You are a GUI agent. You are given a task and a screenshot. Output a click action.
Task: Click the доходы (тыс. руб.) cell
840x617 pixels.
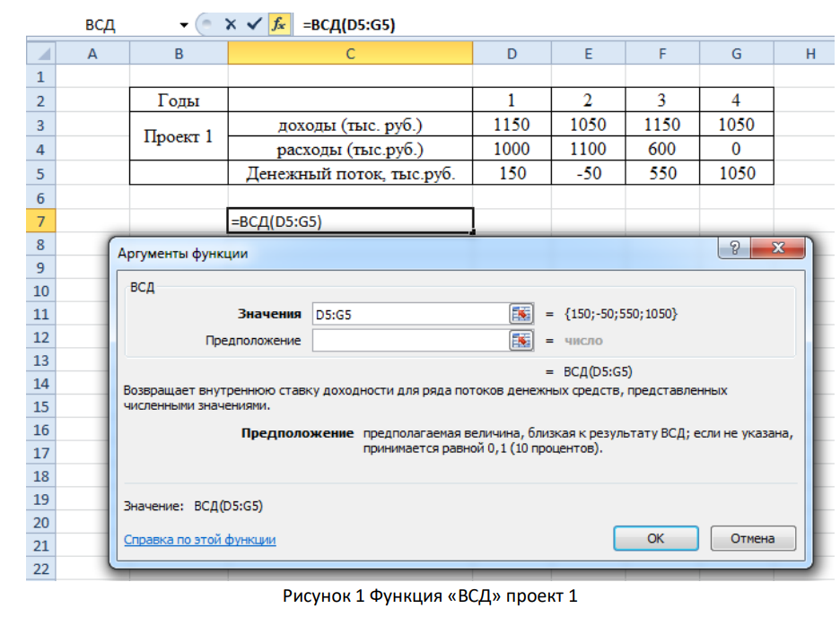(350, 124)
